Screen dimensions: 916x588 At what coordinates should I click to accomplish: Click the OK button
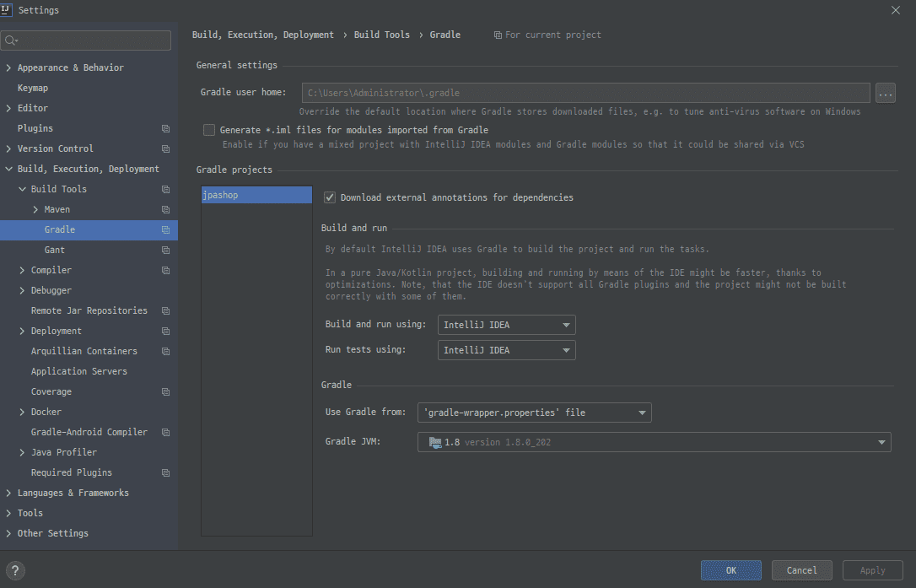(730, 570)
